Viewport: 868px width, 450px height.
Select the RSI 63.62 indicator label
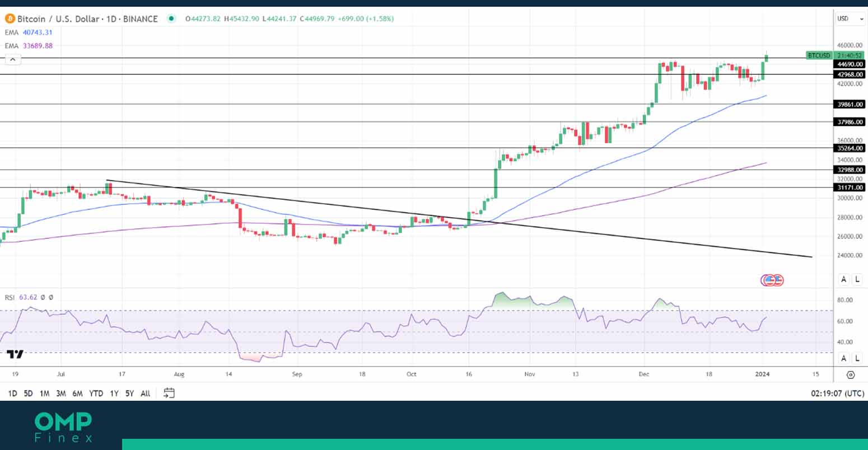click(20, 297)
